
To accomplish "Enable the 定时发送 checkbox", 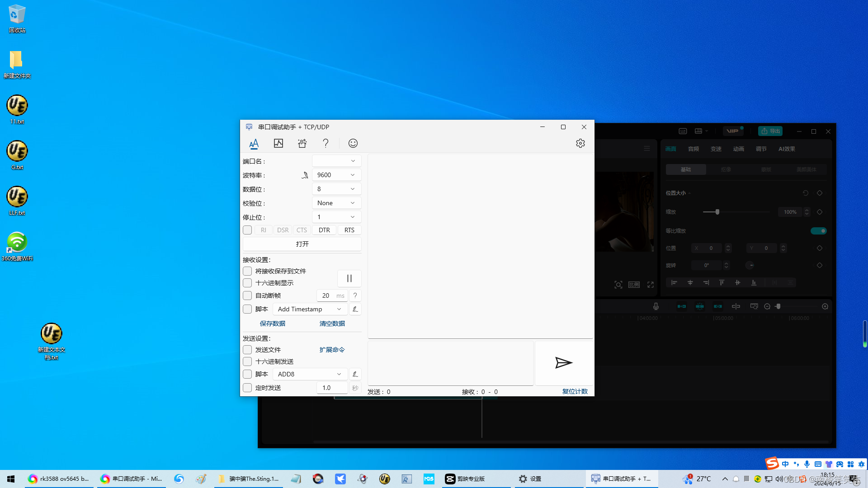I will tap(247, 387).
